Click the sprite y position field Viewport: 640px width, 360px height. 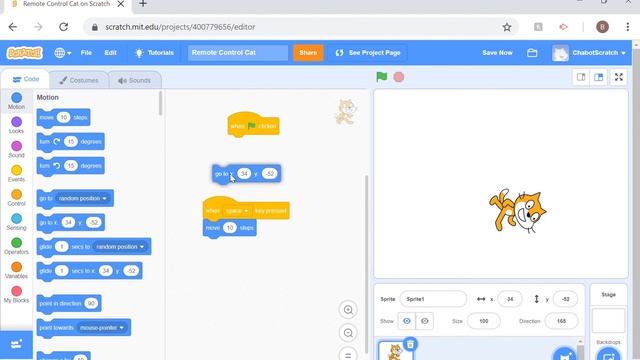(x=565, y=299)
